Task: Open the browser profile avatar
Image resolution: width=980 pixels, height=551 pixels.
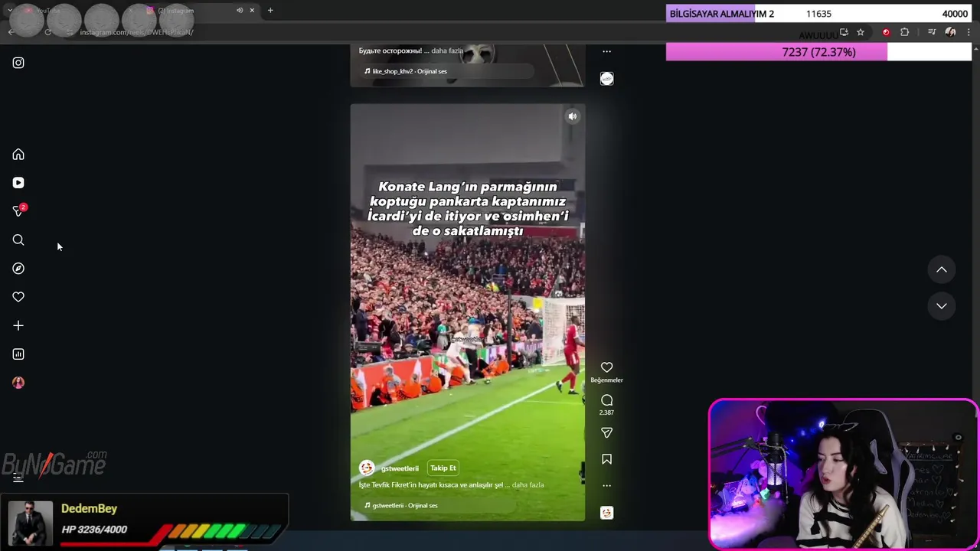Action: coord(950,32)
